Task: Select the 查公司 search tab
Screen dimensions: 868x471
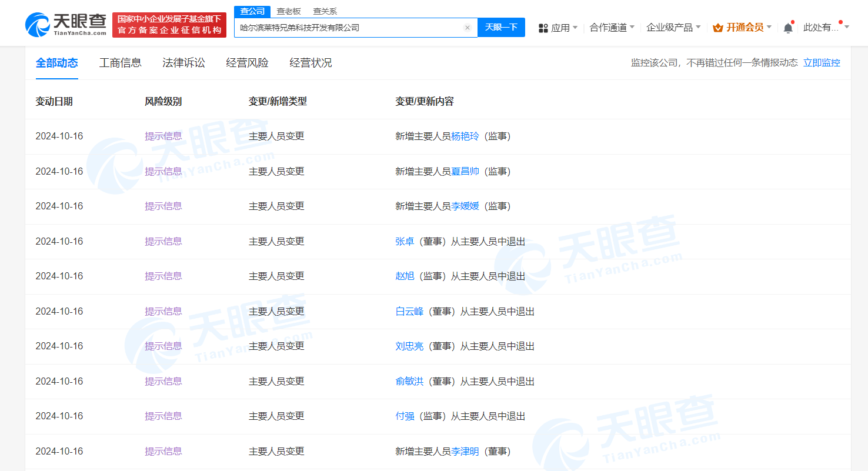Action: click(x=252, y=11)
